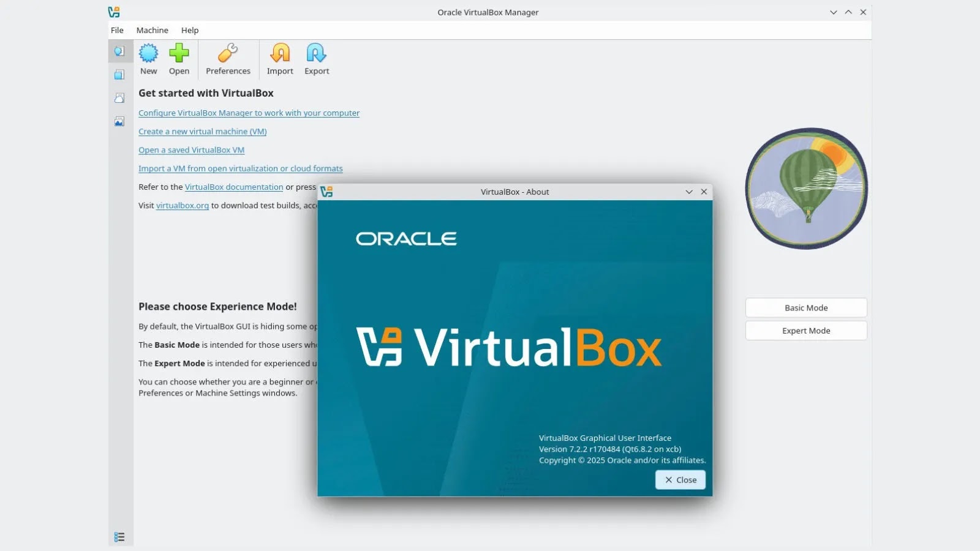Image resolution: width=980 pixels, height=551 pixels.
Task: Open the File menu
Action: [116, 29]
